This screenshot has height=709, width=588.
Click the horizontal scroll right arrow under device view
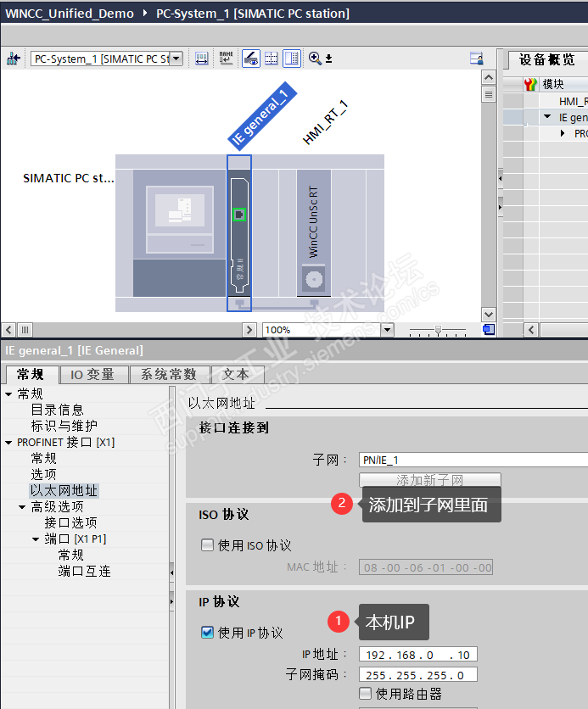pyautogui.click(x=249, y=330)
